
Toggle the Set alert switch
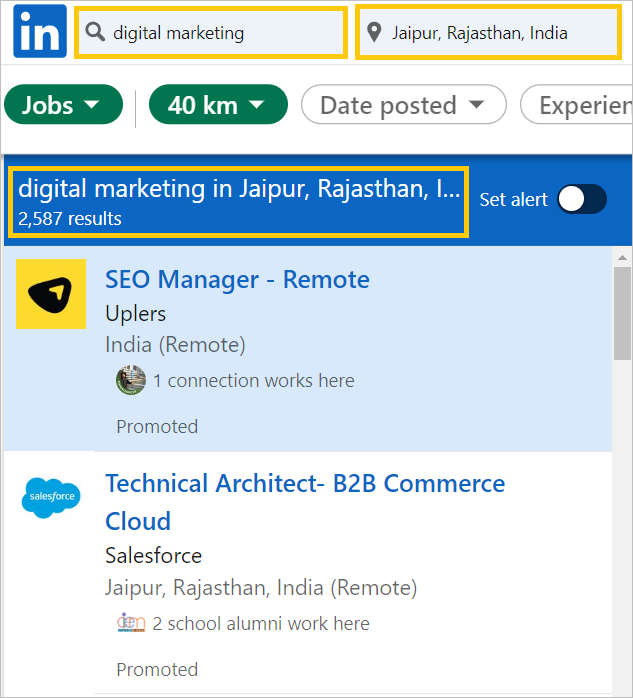582,199
